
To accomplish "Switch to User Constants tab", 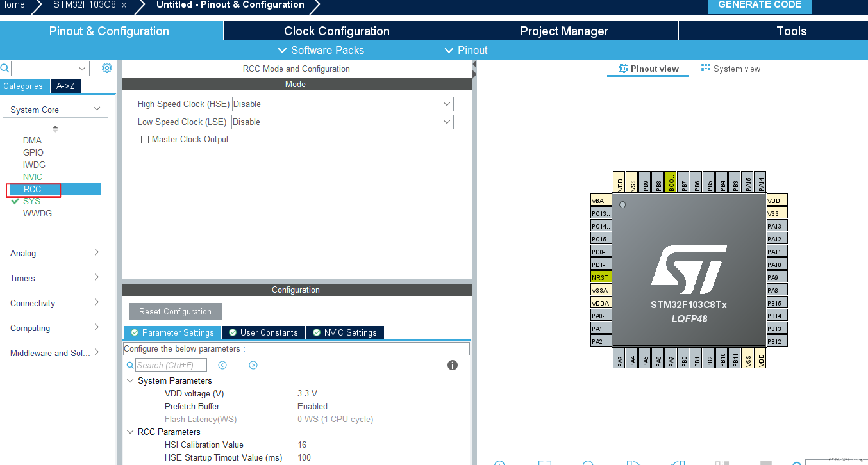I will (x=263, y=333).
